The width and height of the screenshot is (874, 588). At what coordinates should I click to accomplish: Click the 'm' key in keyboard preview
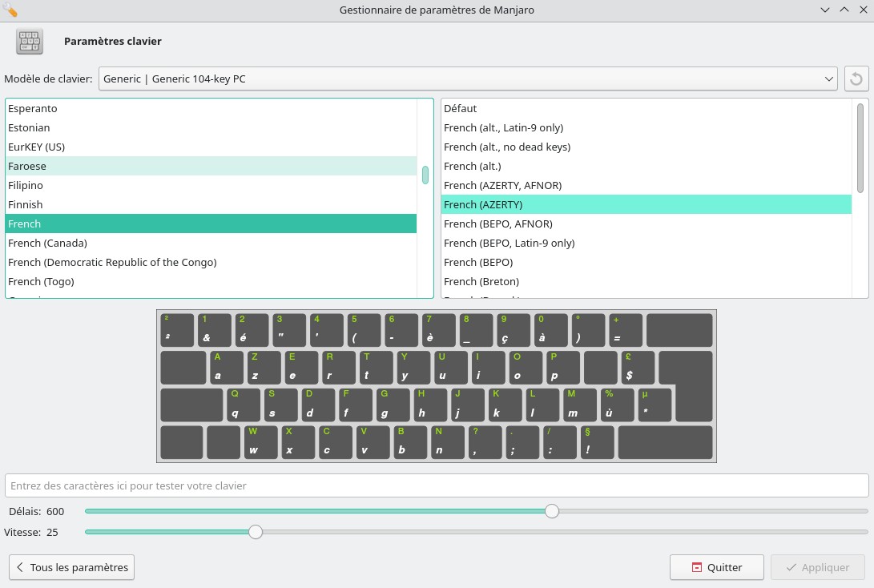579,405
